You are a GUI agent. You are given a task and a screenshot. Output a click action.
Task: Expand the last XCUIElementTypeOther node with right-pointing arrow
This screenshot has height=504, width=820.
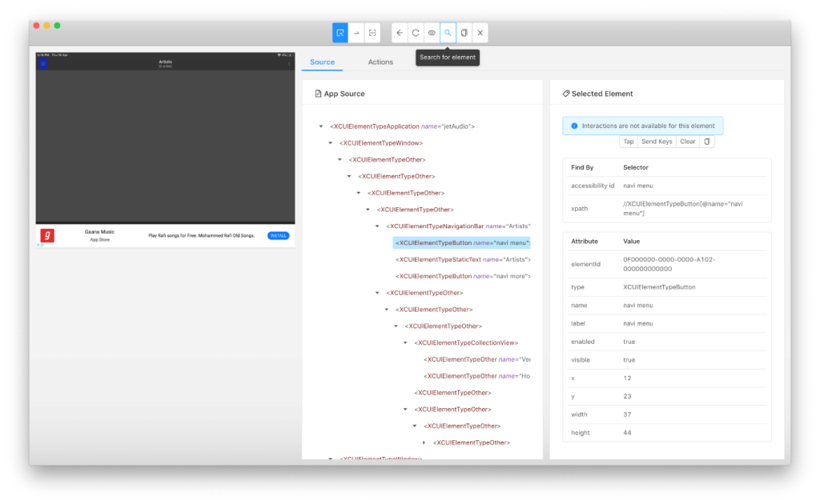click(424, 442)
